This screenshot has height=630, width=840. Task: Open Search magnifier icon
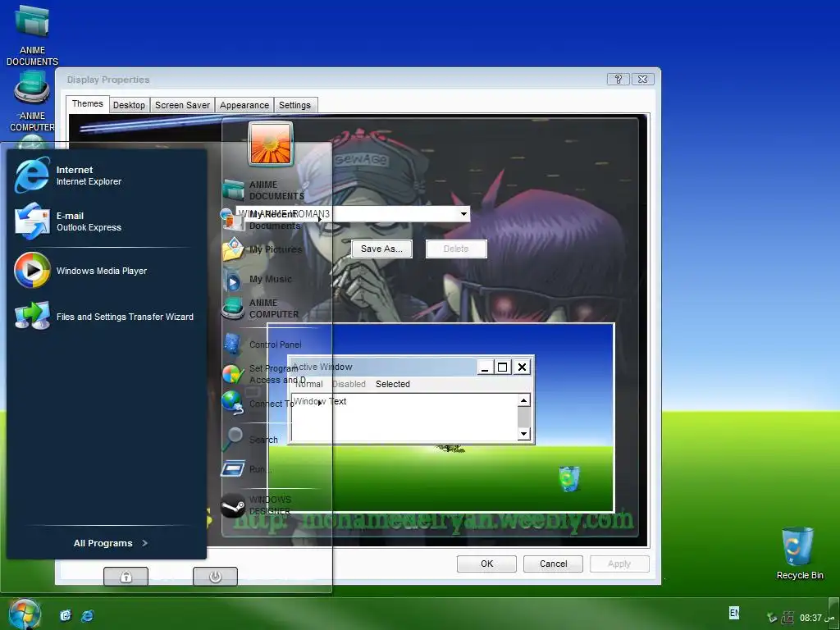point(234,439)
